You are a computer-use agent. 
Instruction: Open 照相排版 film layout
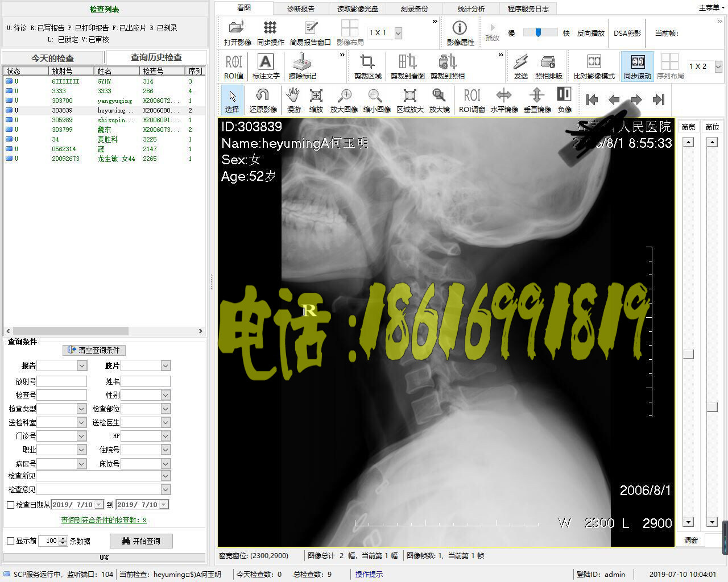(548, 66)
